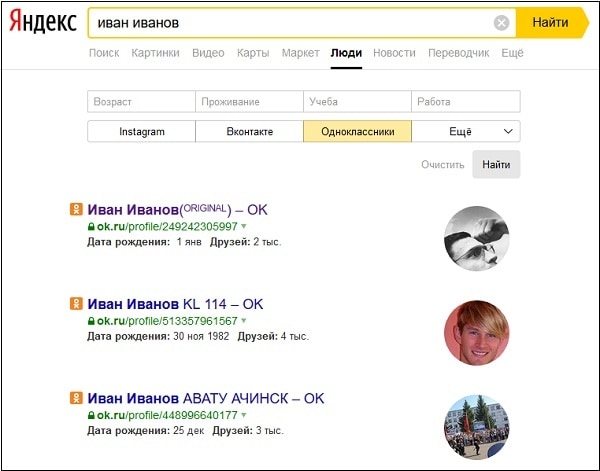Image resolution: width=600 pixels, height=471 pixels.
Task: Expand the Ещё social networks dropdown
Action: 466,131
